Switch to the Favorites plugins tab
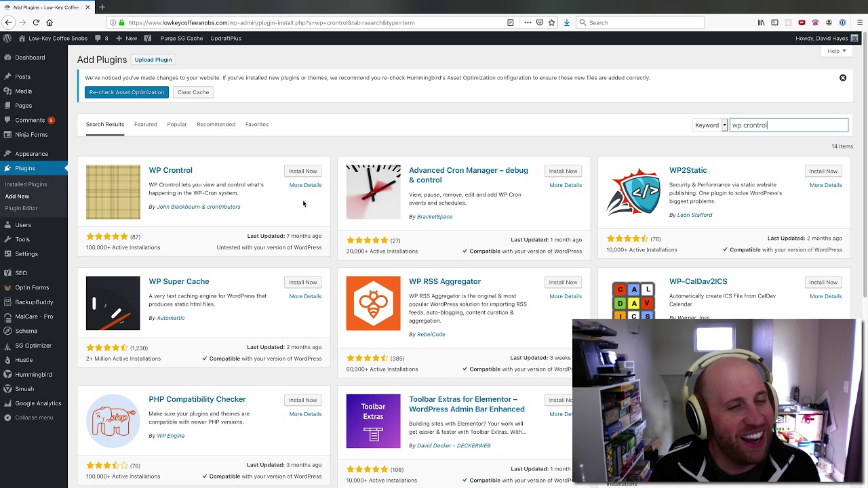This screenshot has width=868, height=488. coord(257,124)
